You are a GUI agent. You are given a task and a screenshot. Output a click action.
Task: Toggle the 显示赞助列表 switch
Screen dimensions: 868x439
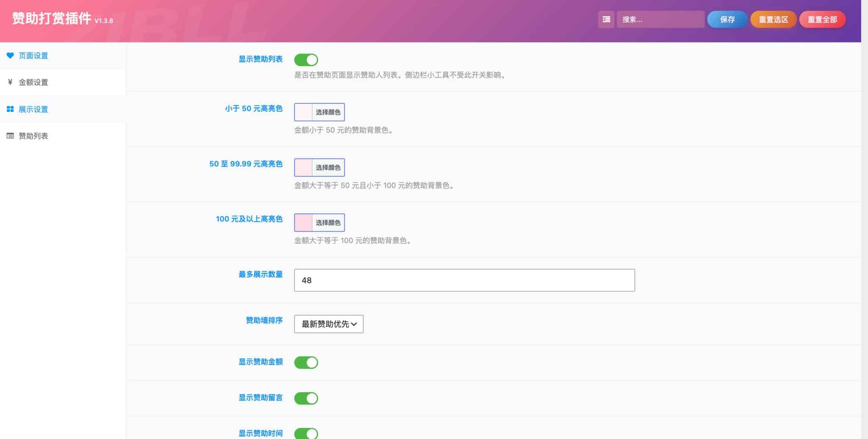(x=306, y=60)
